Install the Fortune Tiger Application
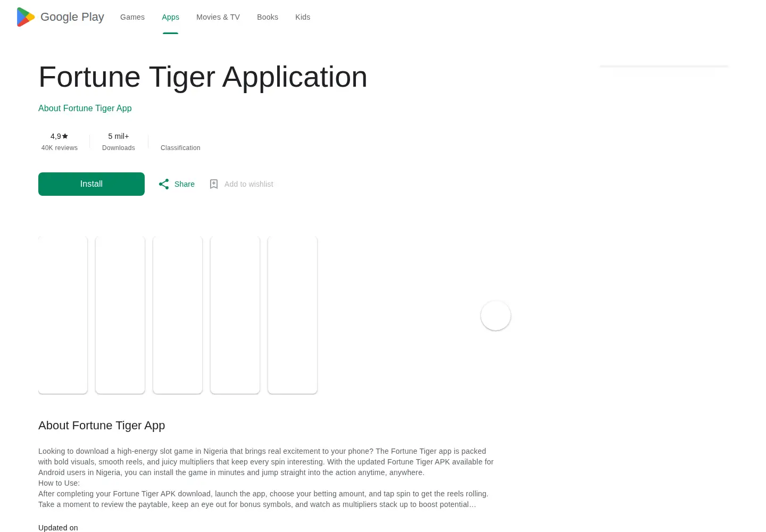Viewport: 766px width, 532px height. pos(91,184)
